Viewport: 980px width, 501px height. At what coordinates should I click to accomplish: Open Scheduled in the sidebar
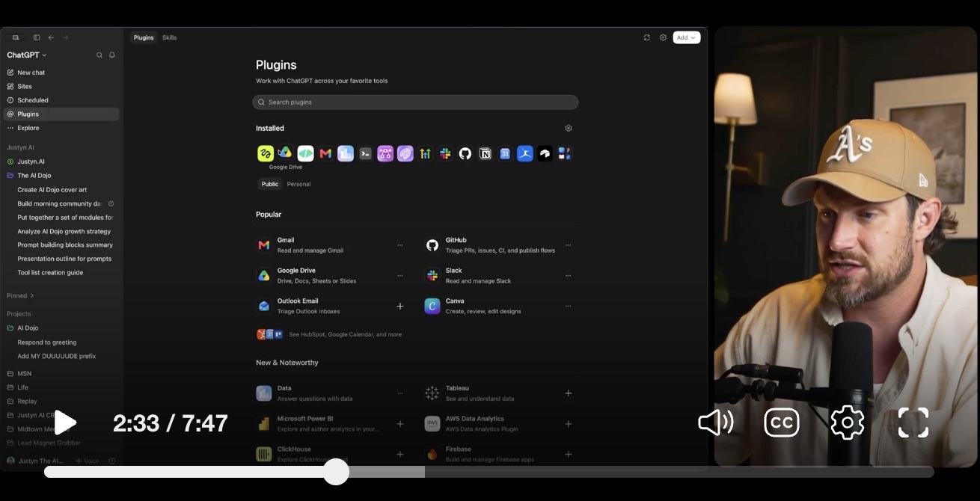61,100
